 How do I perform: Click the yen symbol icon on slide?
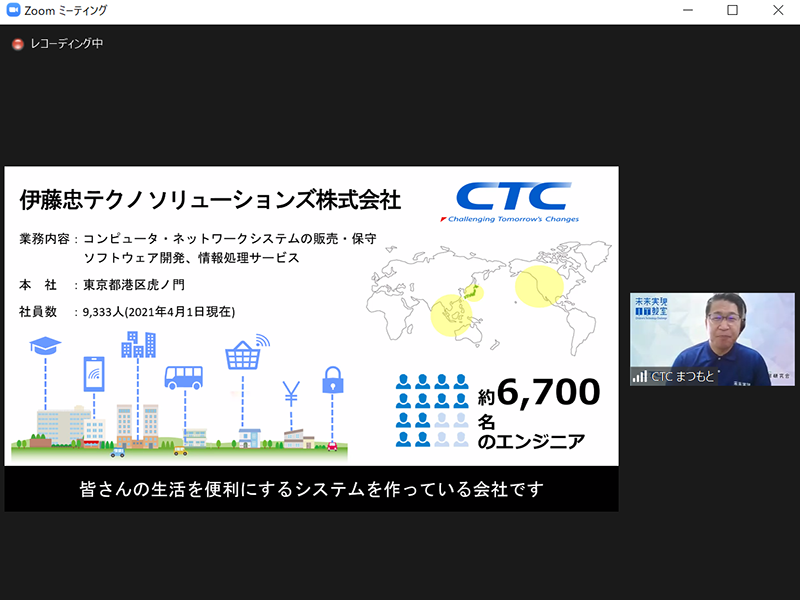point(292,390)
